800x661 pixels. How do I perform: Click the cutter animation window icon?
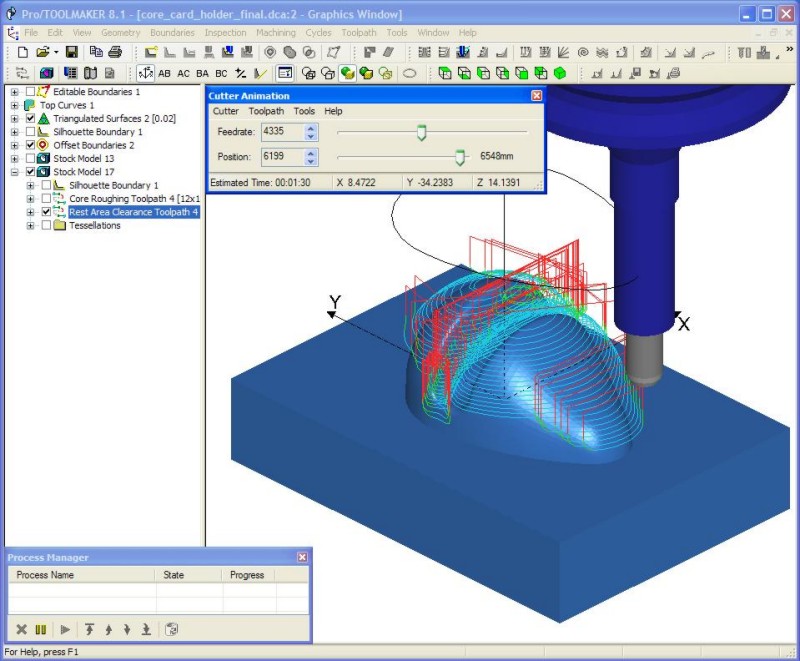(285, 73)
